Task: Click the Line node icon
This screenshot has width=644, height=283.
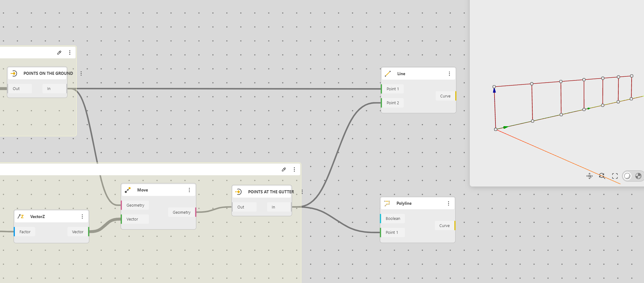Action: pyautogui.click(x=388, y=74)
